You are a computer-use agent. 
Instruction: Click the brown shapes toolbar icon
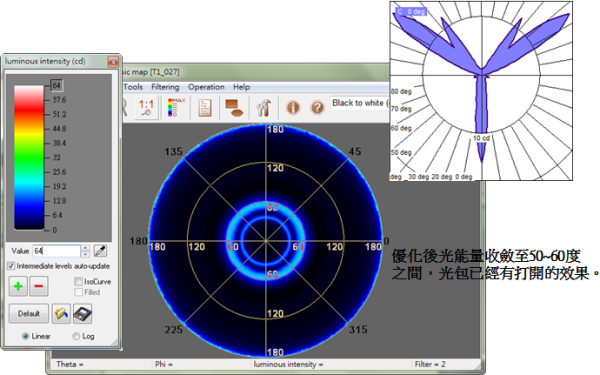234,108
